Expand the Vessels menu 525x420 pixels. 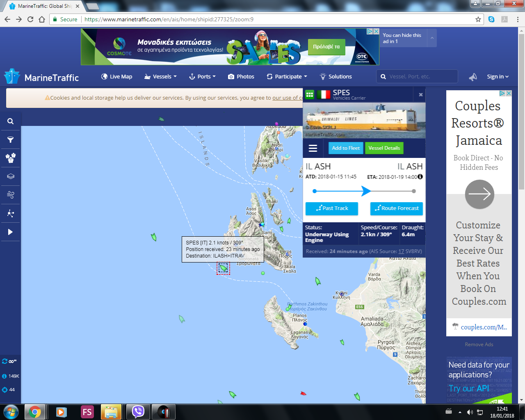click(160, 77)
